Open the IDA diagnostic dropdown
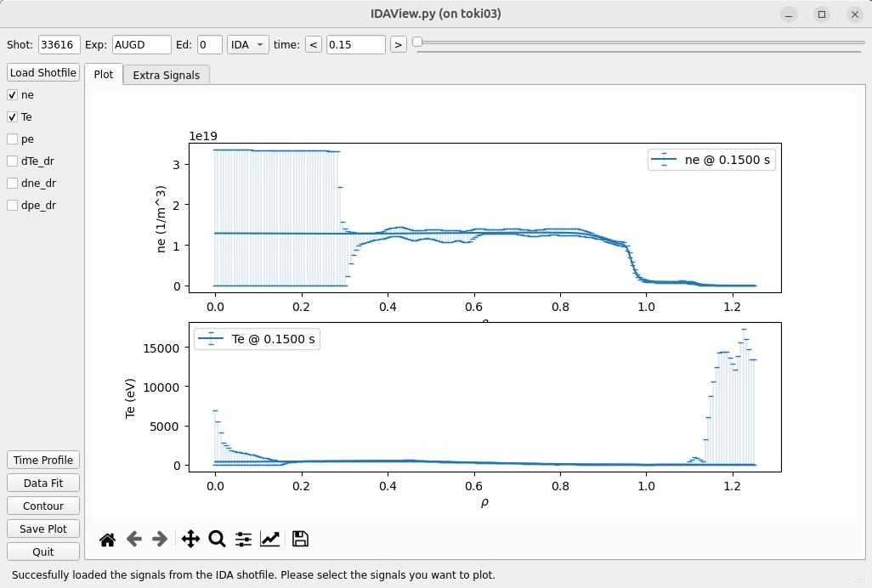 pyautogui.click(x=247, y=45)
